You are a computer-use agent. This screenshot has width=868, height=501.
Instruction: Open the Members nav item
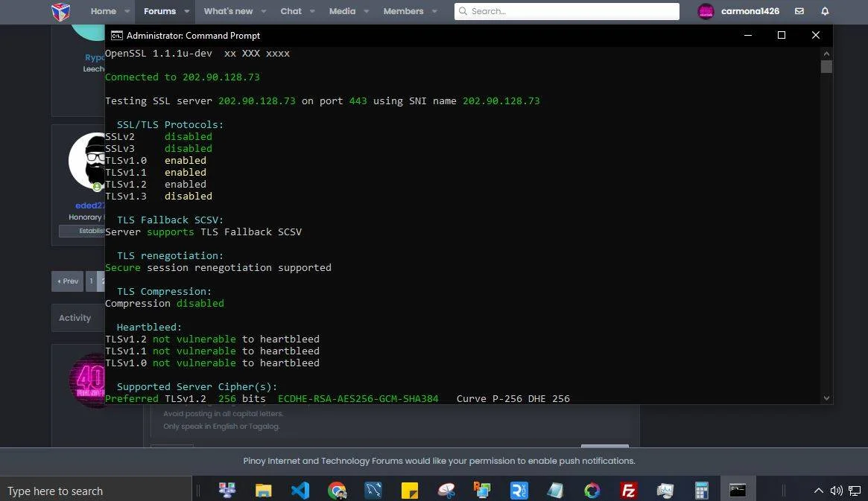(x=403, y=11)
